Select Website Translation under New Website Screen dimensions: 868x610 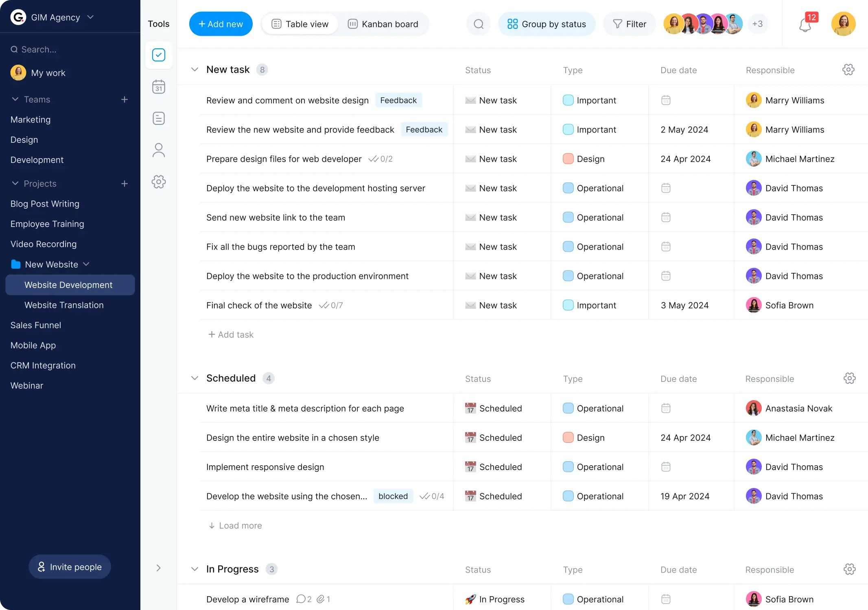click(64, 304)
